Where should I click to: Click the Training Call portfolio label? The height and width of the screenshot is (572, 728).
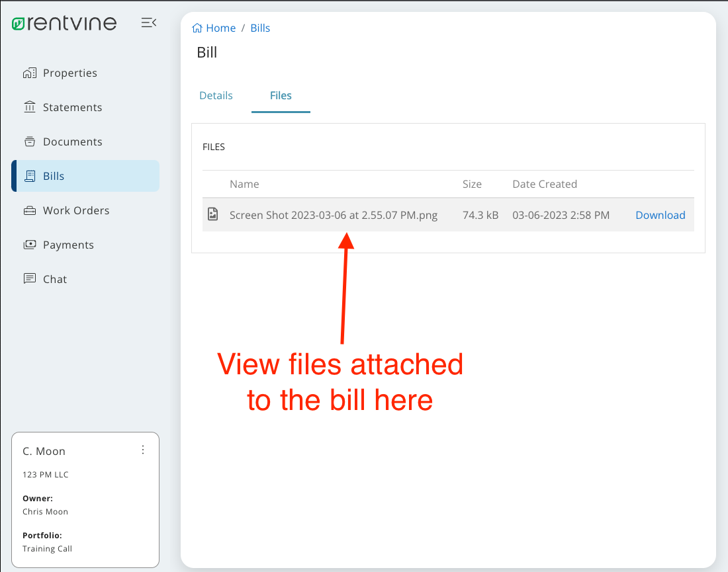[47, 548]
